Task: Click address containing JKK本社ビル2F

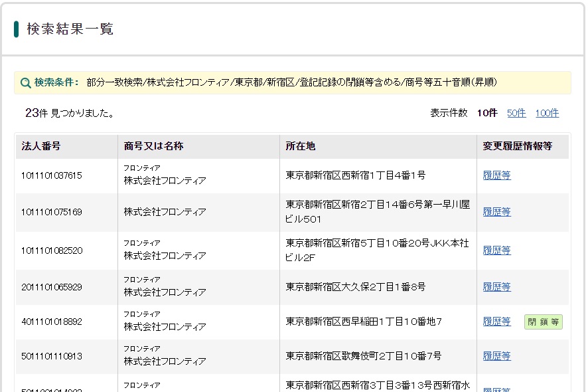Action: 377,250
